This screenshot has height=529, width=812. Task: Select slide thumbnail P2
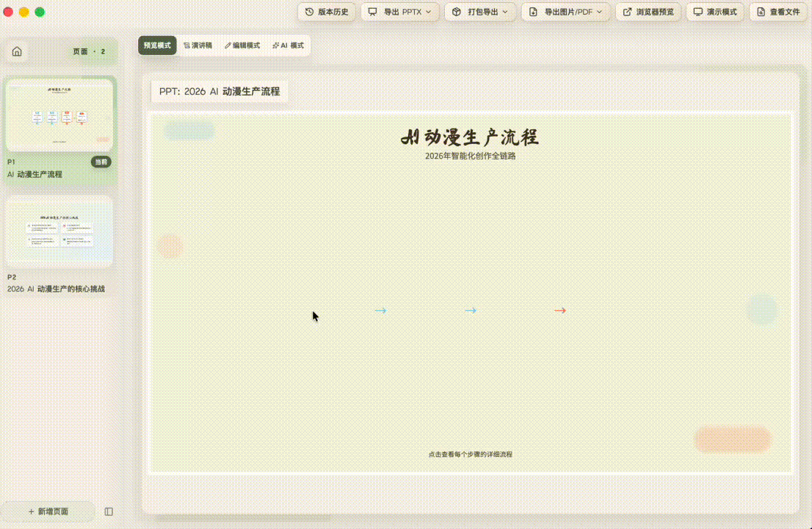coord(59,231)
